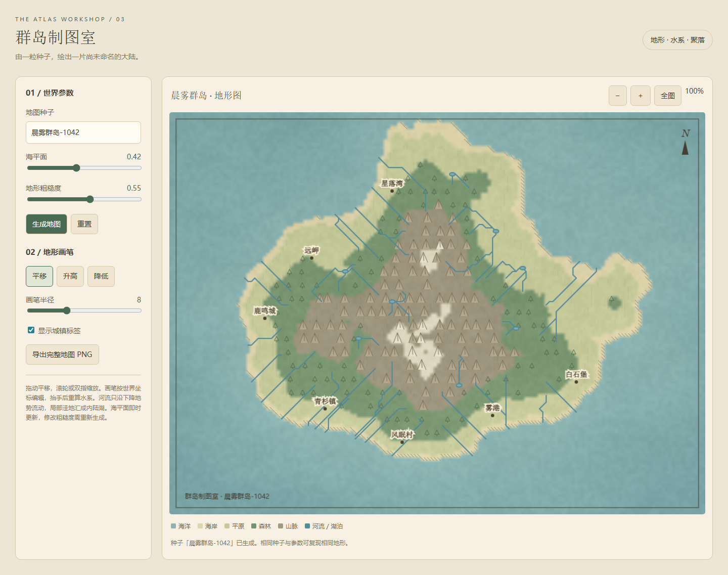
Task: Click the map caption 群岛制图室 · 晨雾群岛-1042
Action: 227,497
